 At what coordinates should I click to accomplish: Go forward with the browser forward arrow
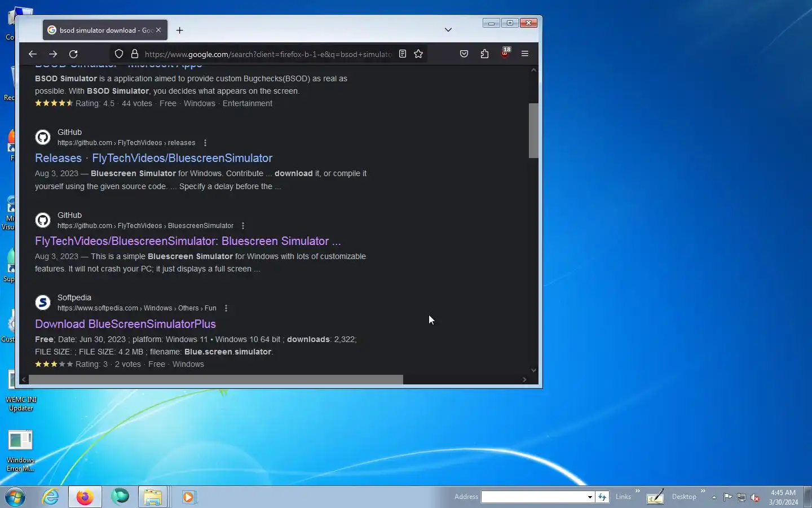pos(53,54)
